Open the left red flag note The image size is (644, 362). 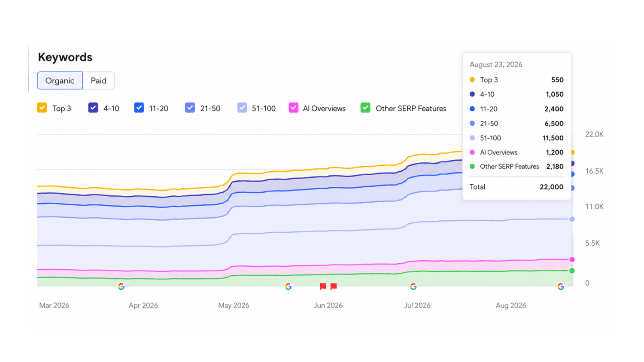(323, 286)
